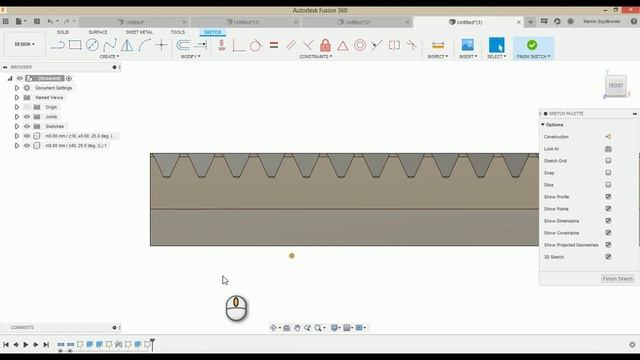
Task: Uncheck the 3D Sketch checkbox
Action: click(x=608, y=257)
